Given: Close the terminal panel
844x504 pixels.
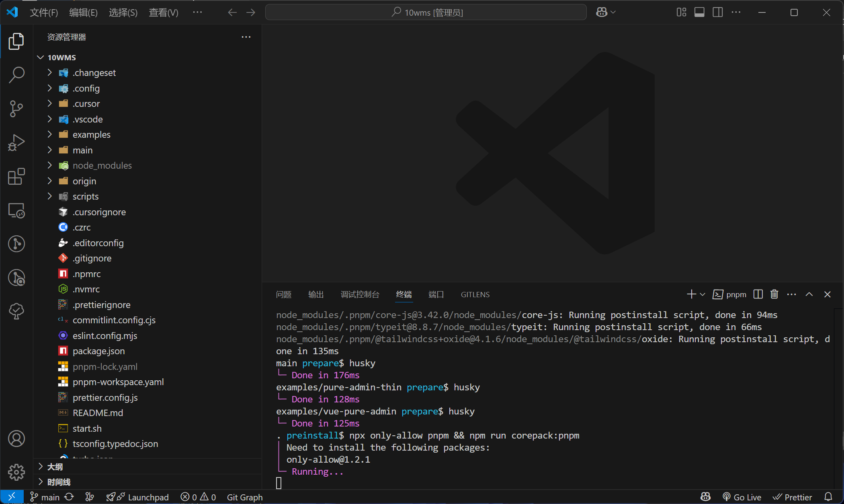Looking at the screenshot, I should pyautogui.click(x=827, y=294).
